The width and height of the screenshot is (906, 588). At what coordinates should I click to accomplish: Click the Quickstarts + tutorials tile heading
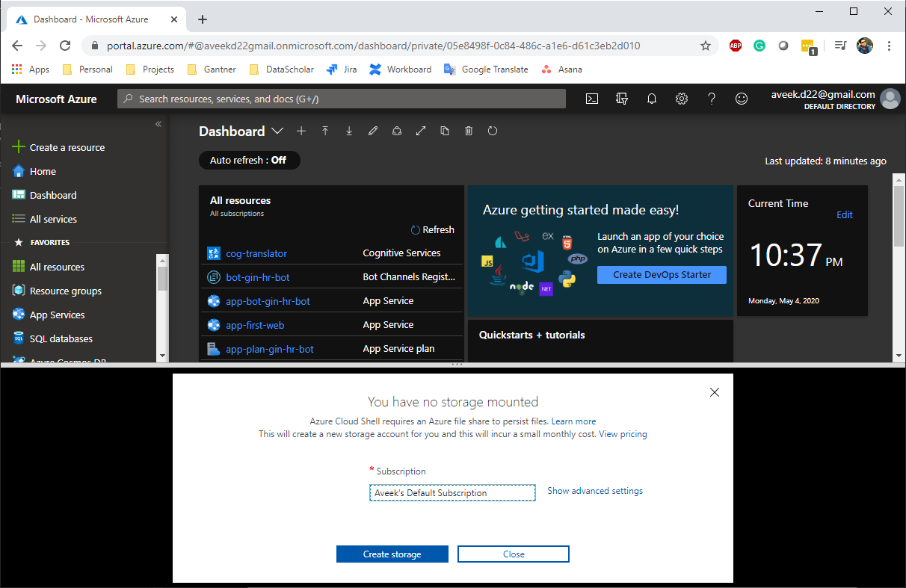(531, 335)
